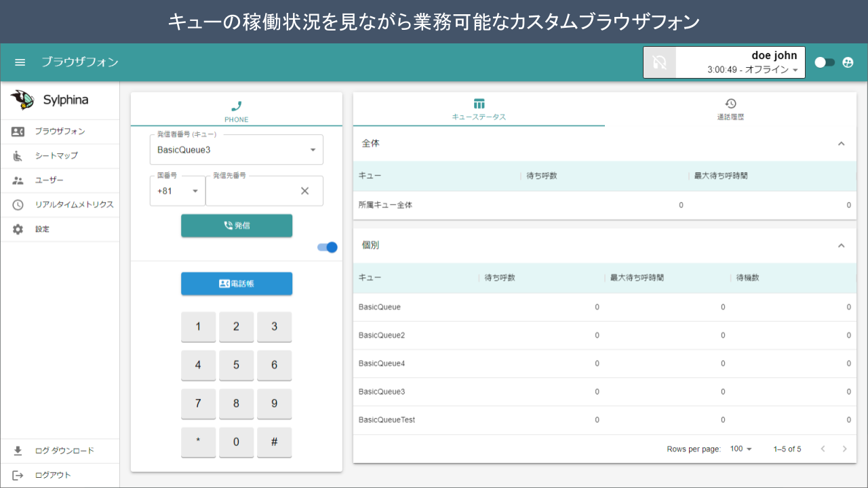Open the 電話帳 phonebook button
Screen dimensions: 868x488
[x=237, y=284]
